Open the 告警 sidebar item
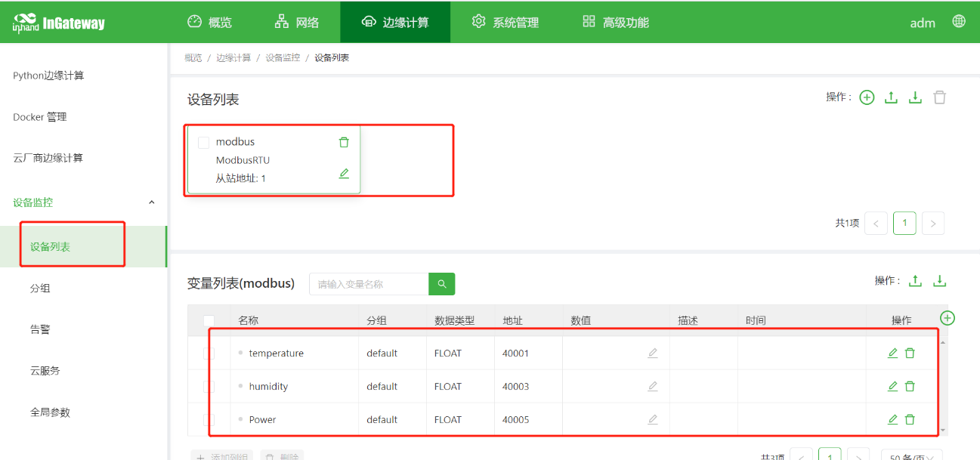Screen dimensions: 980x460 (x=40, y=329)
